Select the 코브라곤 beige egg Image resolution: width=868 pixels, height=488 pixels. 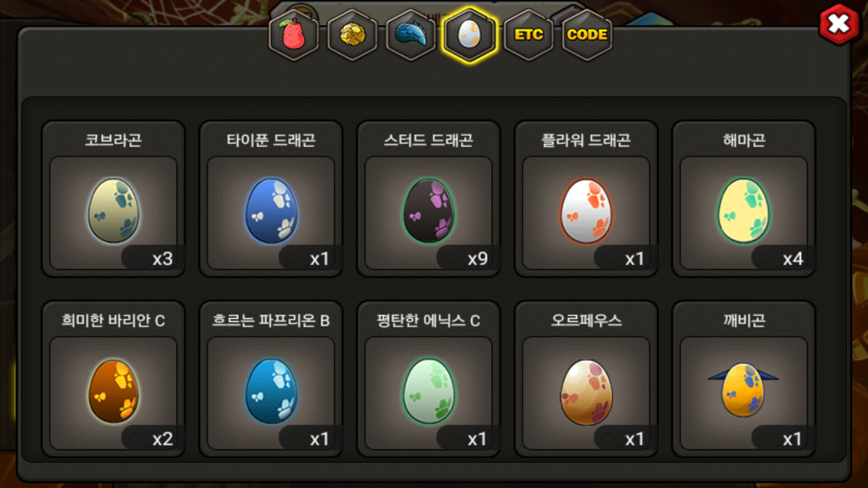click(113, 211)
